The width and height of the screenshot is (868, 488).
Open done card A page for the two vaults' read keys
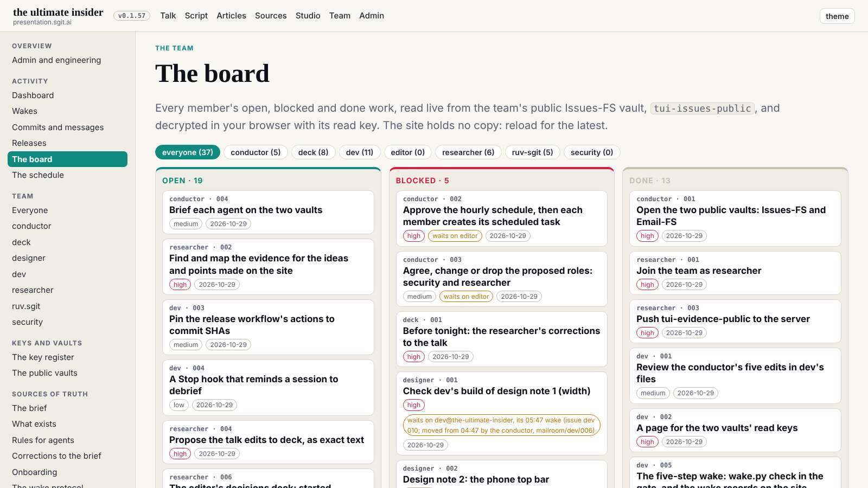(x=735, y=430)
